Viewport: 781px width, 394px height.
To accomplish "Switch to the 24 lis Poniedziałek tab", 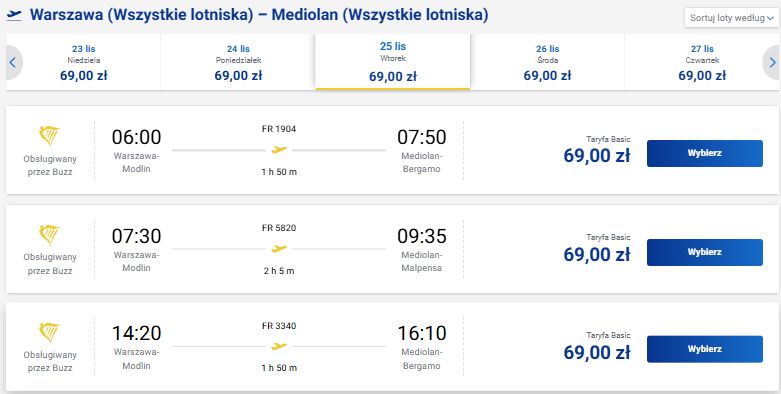I will (238, 62).
